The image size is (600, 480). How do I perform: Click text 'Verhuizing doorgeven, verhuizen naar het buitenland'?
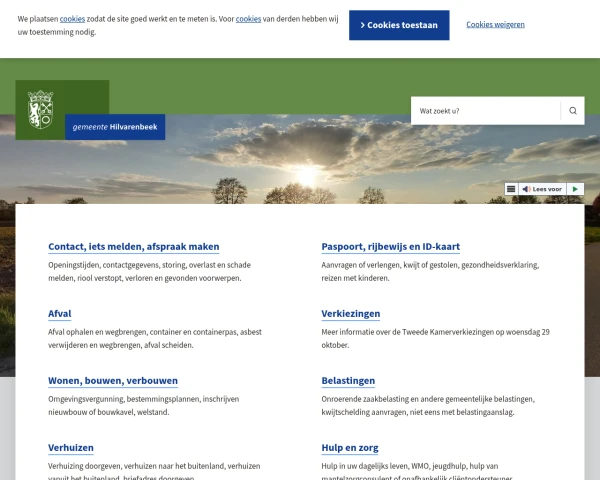136,466
